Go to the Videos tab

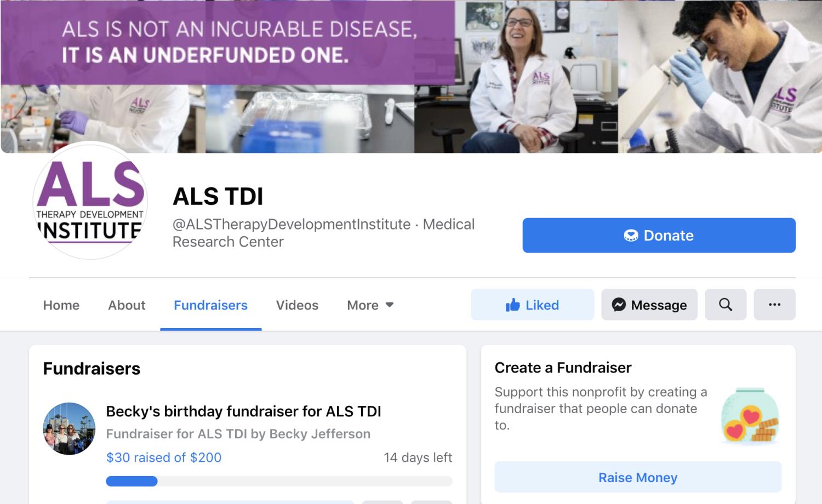tap(297, 305)
